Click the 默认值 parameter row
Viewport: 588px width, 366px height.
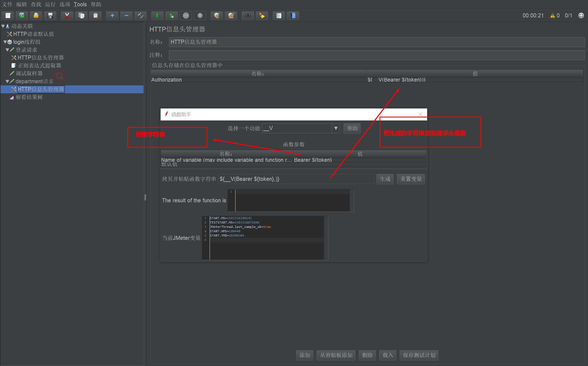pyautogui.click(x=293, y=165)
